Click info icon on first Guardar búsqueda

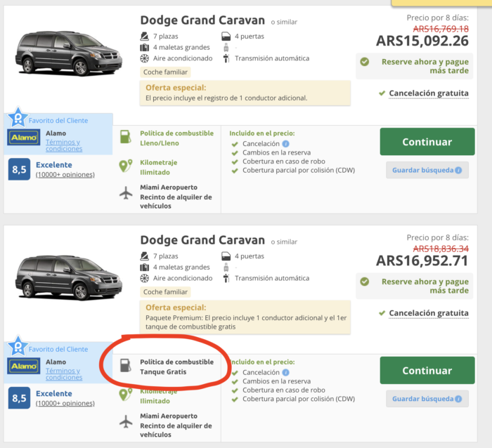(x=458, y=170)
